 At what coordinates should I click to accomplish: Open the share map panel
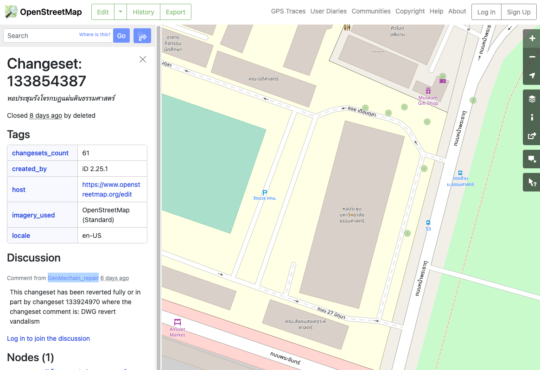(x=532, y=136)
